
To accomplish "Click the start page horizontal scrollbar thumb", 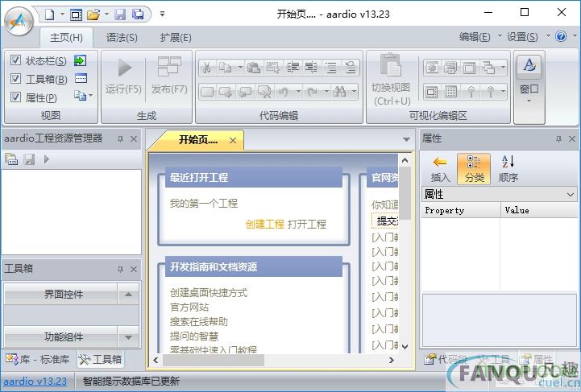I will click(214, 360).
